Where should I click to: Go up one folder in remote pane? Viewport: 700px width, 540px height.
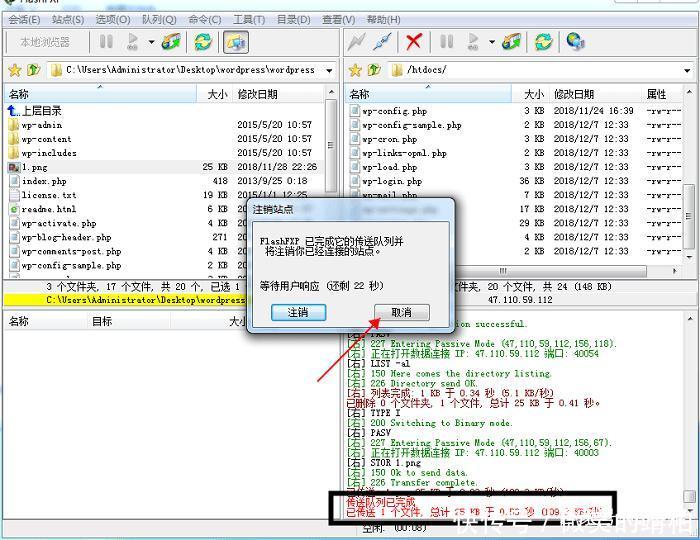373,70
